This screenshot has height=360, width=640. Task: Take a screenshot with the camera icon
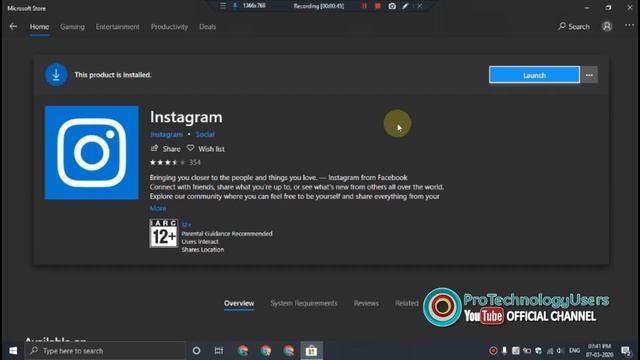(x=392, y=6)
